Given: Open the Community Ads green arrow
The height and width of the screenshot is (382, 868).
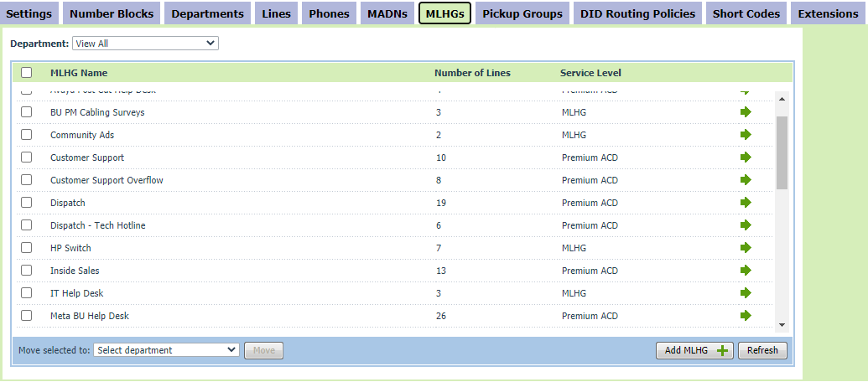Looking at the screenshot, I should [x=746, y=135].
